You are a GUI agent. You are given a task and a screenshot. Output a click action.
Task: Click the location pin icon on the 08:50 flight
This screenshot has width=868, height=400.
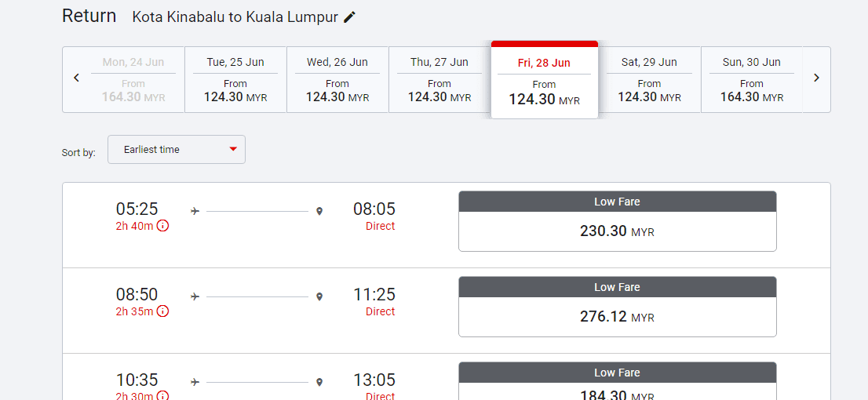(319, 297)
